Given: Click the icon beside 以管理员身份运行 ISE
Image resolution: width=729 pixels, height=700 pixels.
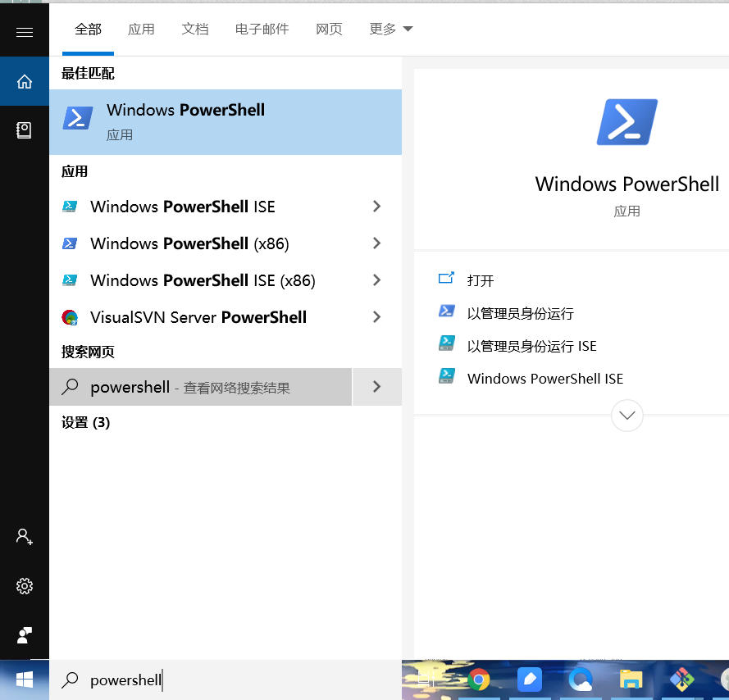Looking at the screenshot, I should tap(446, 343).
